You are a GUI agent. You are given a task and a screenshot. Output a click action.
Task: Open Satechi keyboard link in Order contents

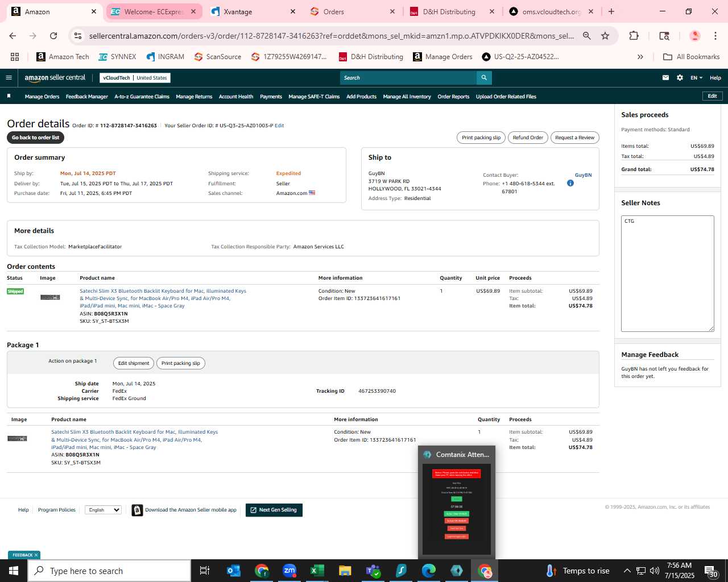[x=163, y=298]
